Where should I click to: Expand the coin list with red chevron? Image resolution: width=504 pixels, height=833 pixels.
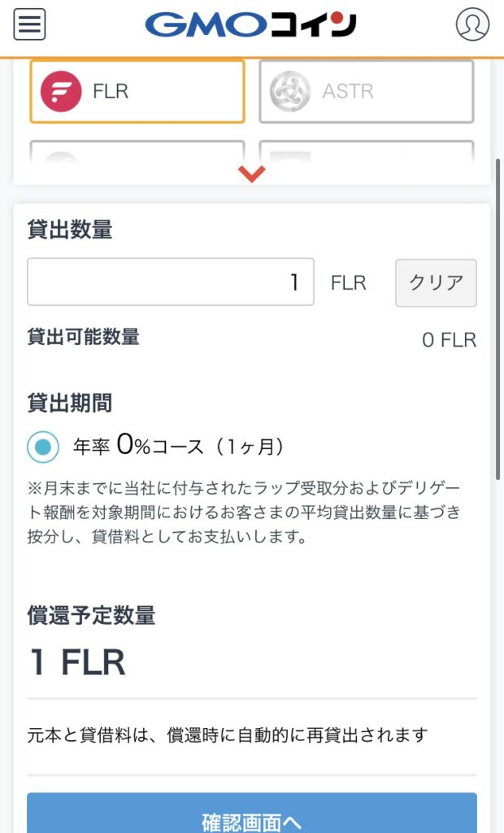[252, 173]
